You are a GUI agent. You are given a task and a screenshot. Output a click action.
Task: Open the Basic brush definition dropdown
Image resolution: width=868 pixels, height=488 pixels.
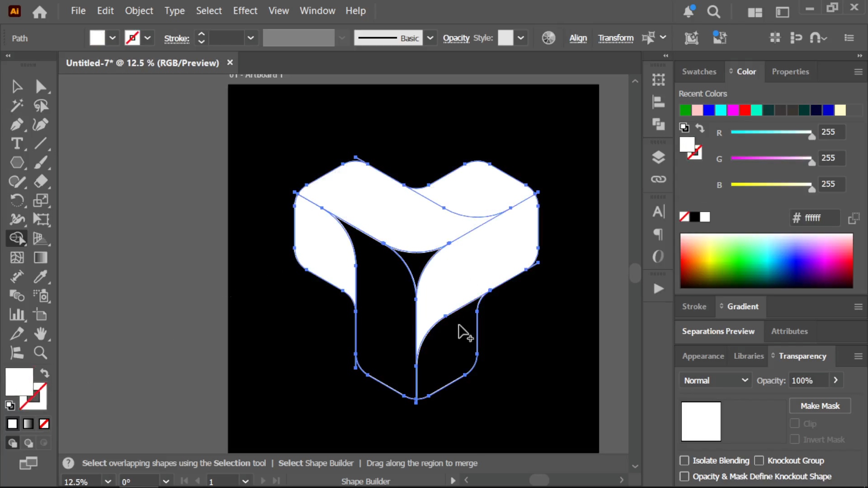point(430,38)
